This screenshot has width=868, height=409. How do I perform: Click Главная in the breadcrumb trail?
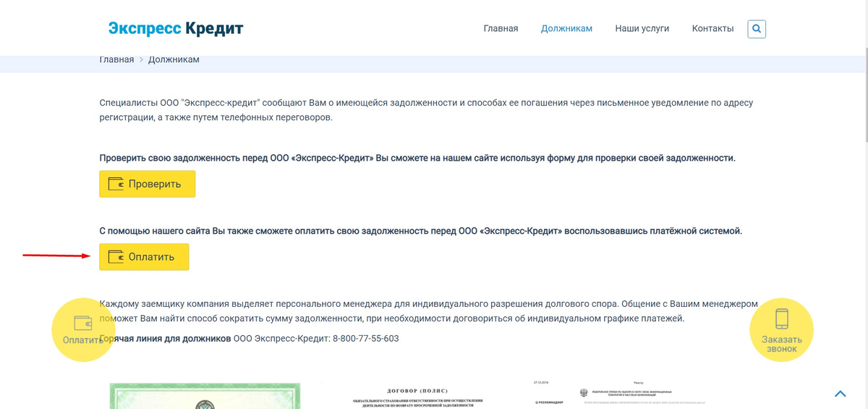click(116, 59)
